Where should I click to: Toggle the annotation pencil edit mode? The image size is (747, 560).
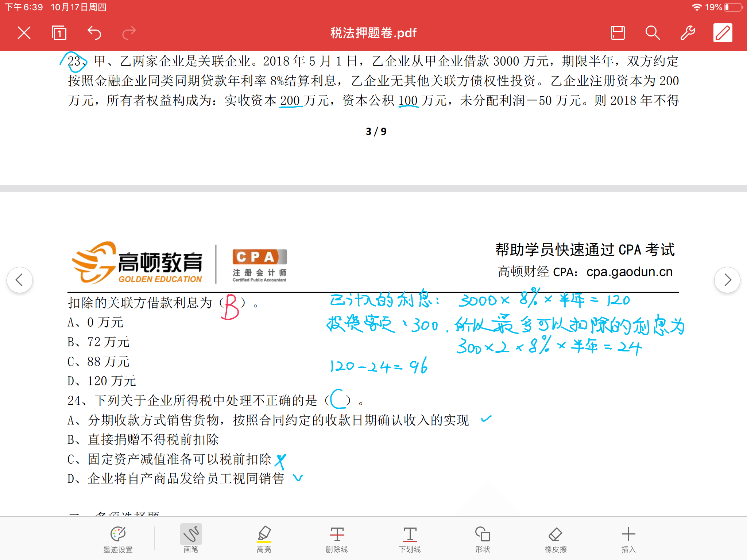723,33
